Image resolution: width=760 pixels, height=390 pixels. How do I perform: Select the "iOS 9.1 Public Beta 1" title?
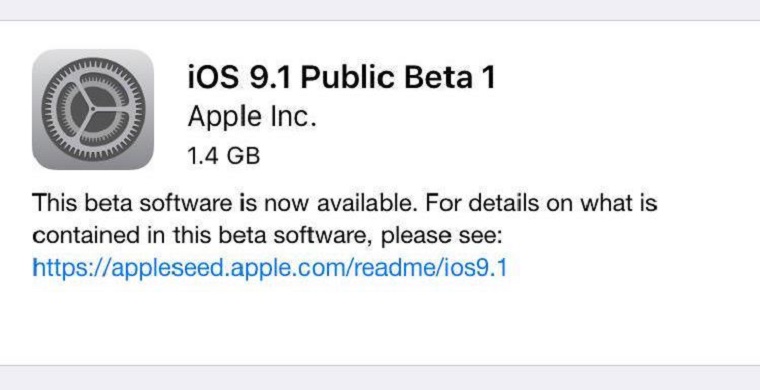pyautogui.click(x=342, y=78)
